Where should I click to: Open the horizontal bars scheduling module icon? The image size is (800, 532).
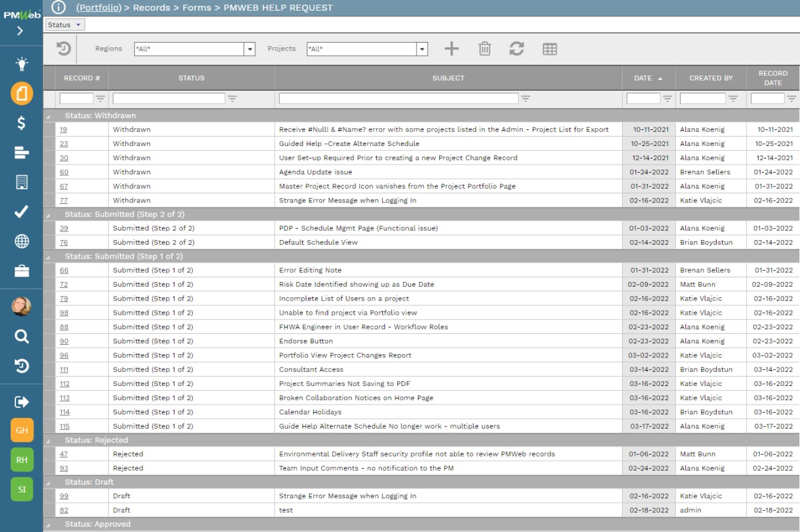pos(22,153)
